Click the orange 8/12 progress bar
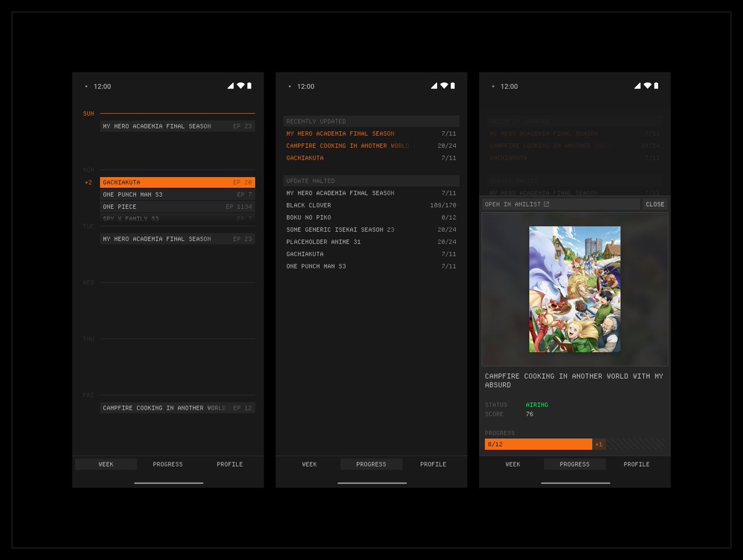This screenshot has width=743, height=560. pyautogui.click(x=538, y=444)
